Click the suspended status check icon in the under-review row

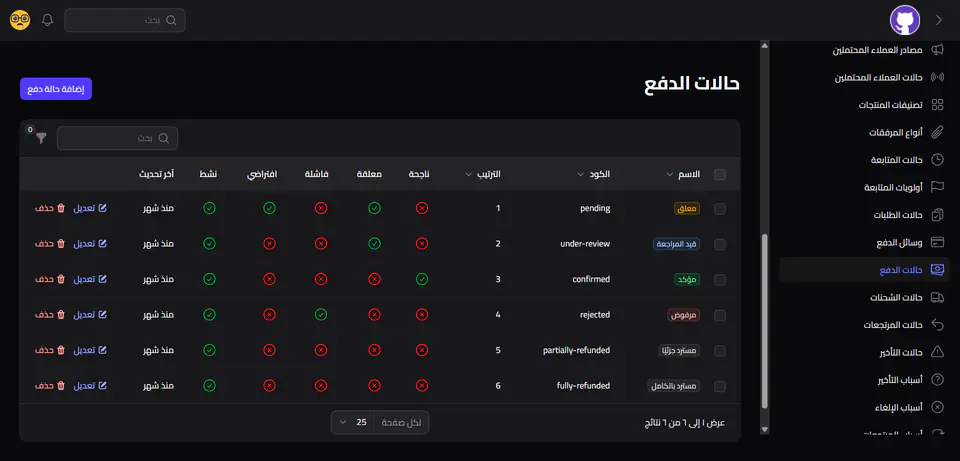374,244
